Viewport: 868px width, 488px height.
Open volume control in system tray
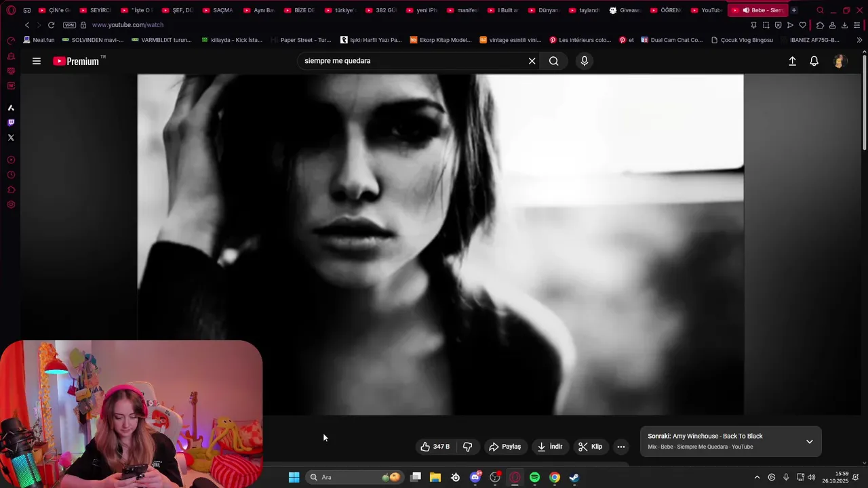point(812,477)
